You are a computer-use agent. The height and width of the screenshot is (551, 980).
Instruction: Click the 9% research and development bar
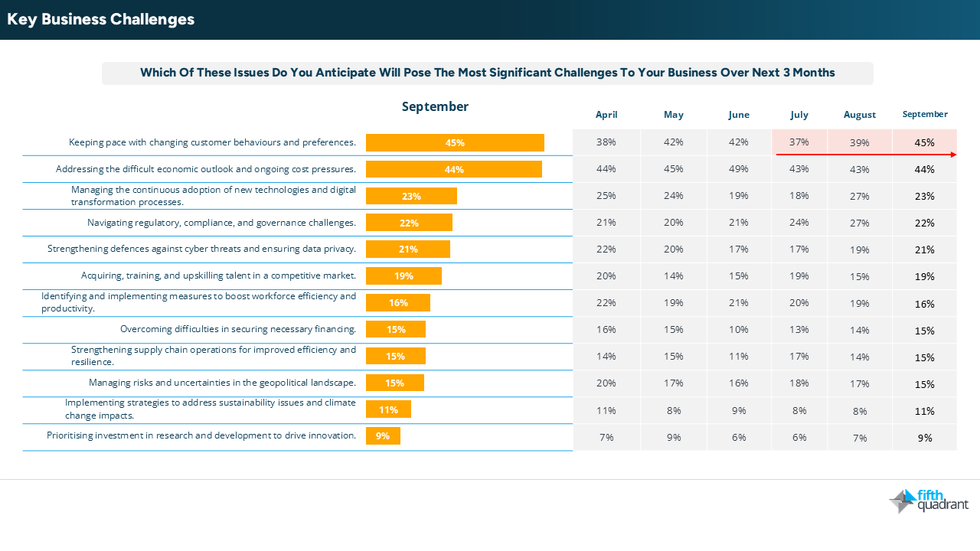click(383, 436)
